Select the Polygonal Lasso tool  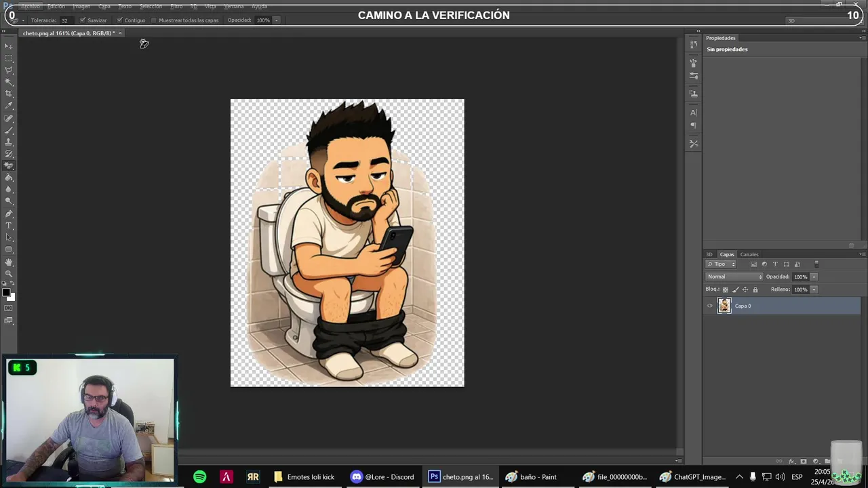pyautogui.click(x=9, y=70)
